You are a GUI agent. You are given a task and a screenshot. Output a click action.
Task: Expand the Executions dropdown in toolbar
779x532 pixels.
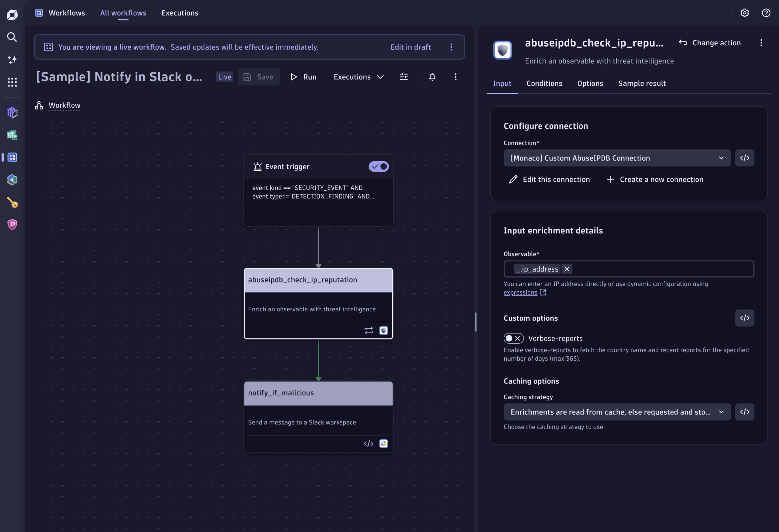pos(358,77)
